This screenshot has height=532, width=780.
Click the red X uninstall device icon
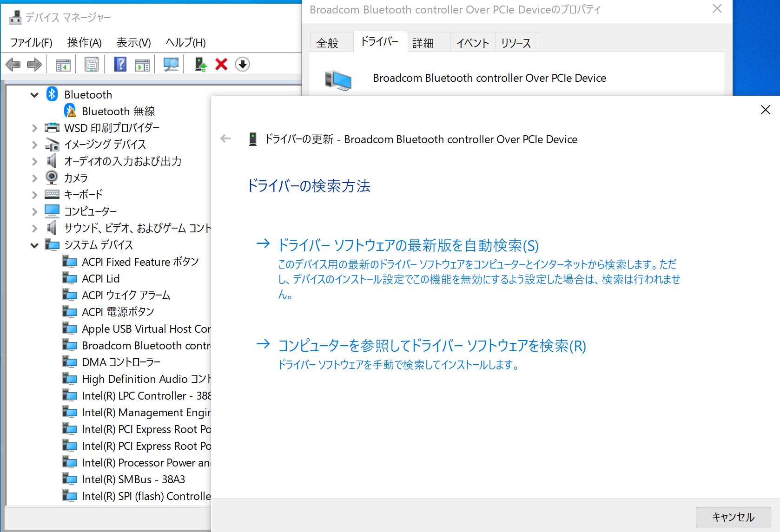tap(221, 64)
